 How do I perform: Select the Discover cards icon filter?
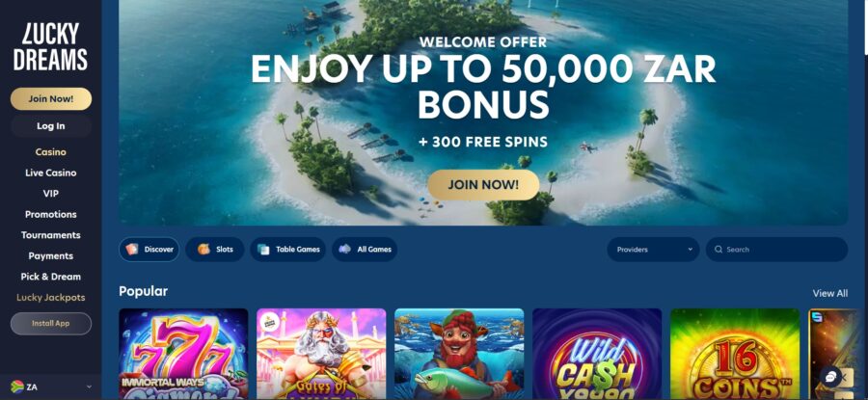tap(132, 250)
